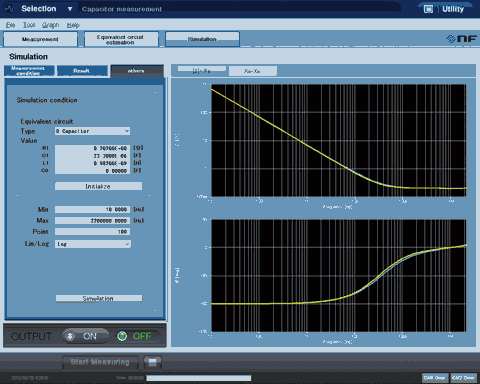Click the first CAM button in status bar
The width and height of the screenshot is (480, 384).
tap(435, 378)
